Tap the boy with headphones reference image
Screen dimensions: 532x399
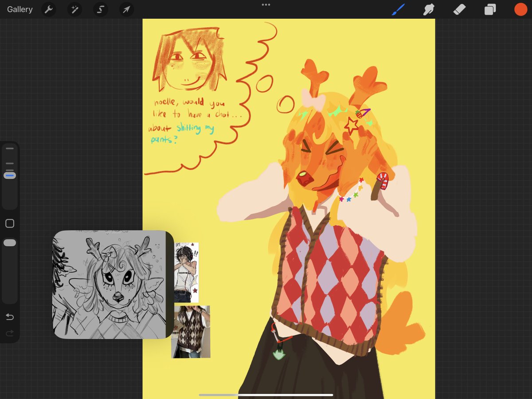click(186, 273)
